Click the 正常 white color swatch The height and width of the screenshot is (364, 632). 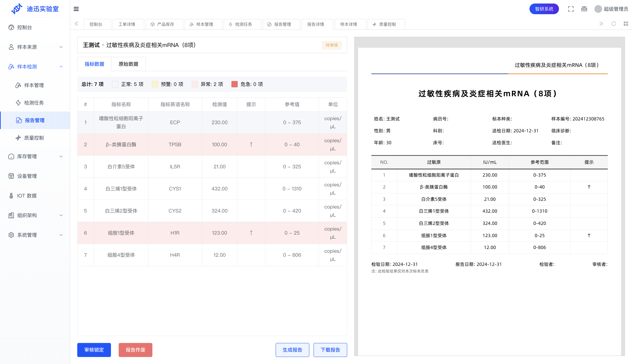115,84
